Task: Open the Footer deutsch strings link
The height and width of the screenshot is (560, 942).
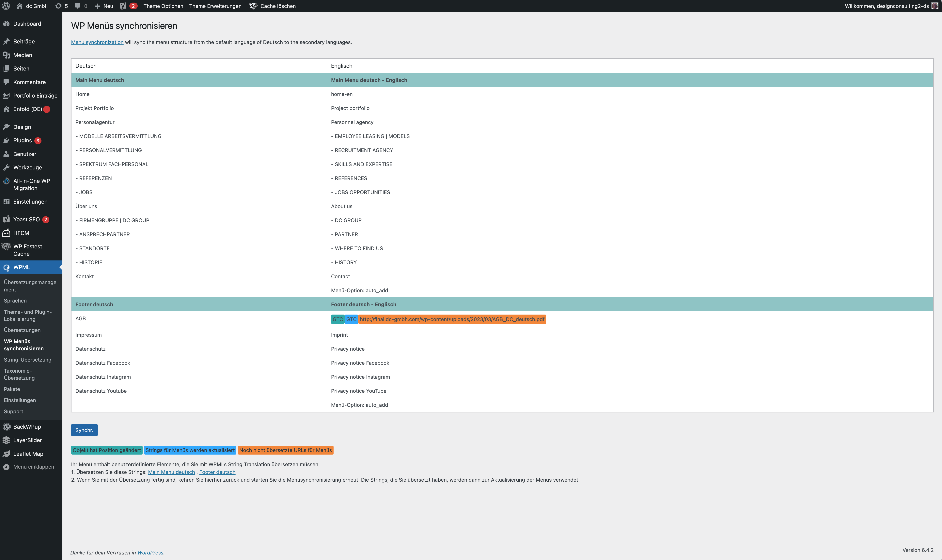Action: pyautogui.click(x=217, y=472)
